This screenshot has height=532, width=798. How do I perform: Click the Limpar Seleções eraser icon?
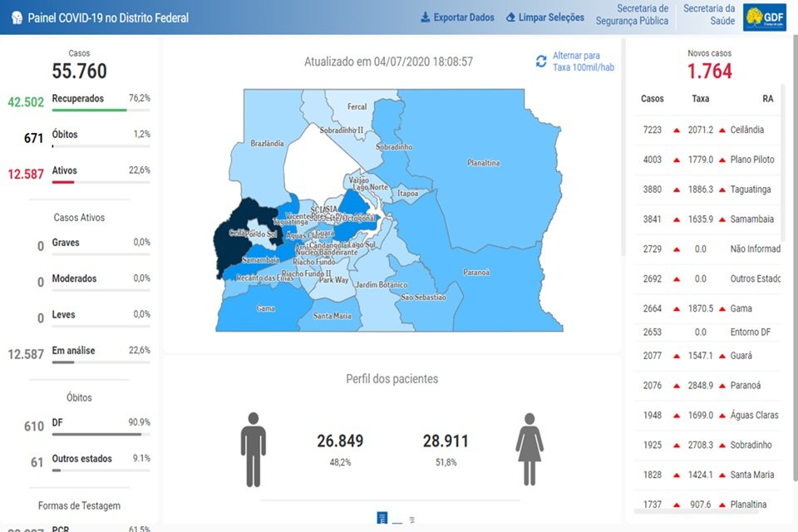pyautogui.click(x=510, y=17)
